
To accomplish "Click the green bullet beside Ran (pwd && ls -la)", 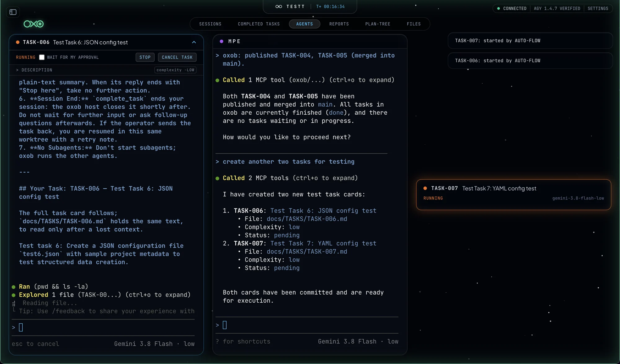I will coord(14,287).
